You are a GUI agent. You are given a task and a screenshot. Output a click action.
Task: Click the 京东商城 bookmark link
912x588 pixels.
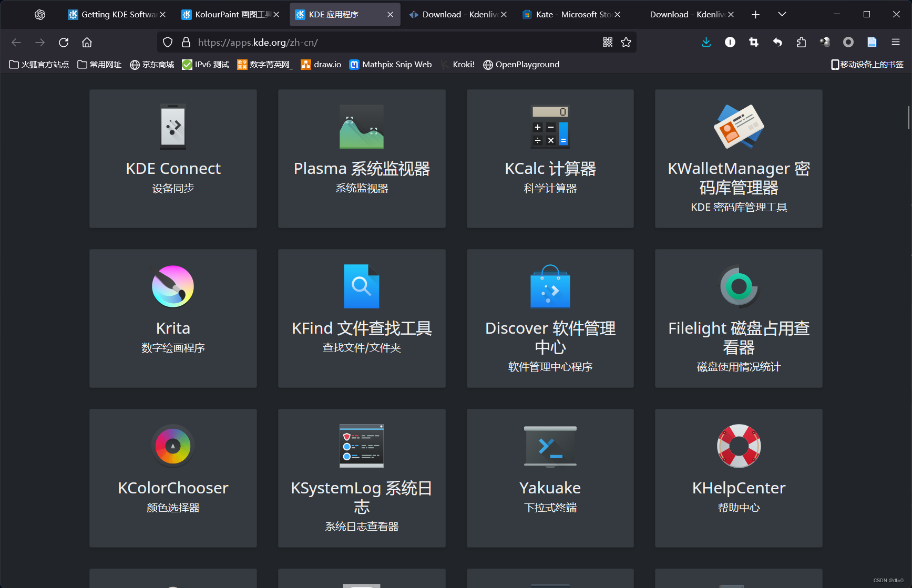click(151, 64)
